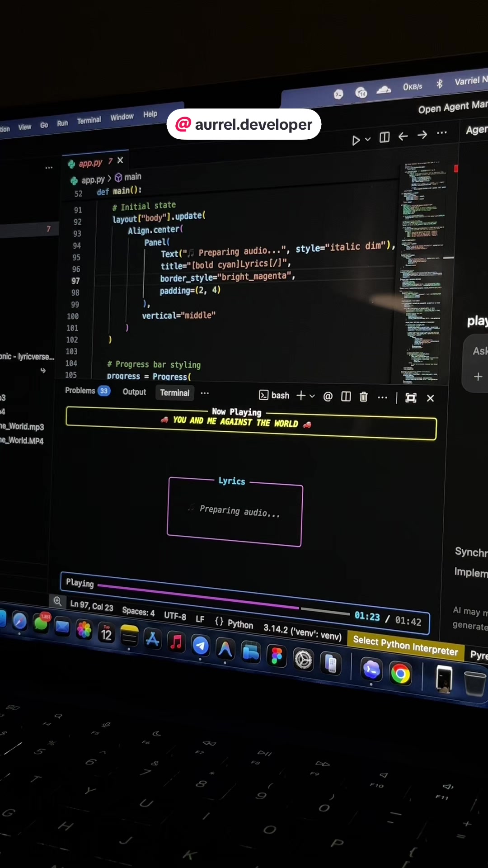Click Select Python Interpreter warning

point(405,645)
